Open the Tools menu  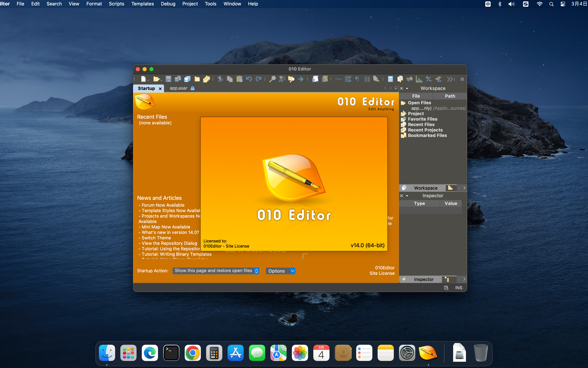click(210, 4)
